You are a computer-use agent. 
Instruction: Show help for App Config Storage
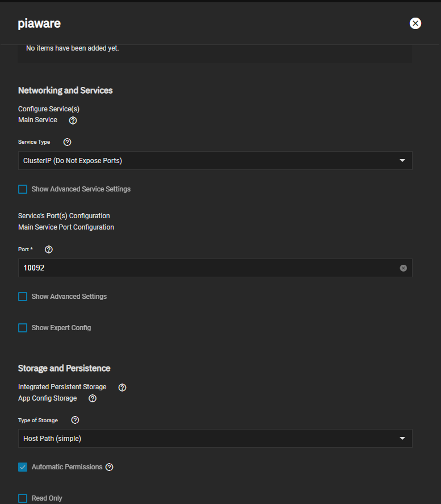93,398
